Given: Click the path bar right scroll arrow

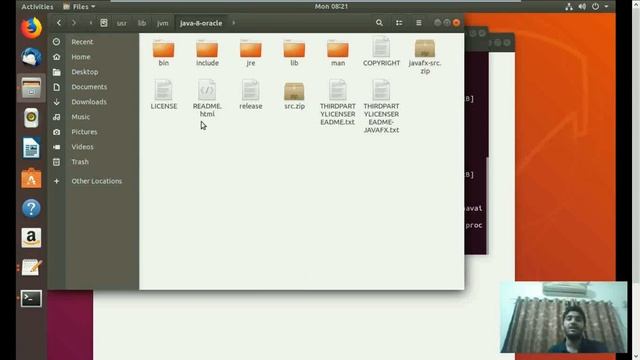Looking at the screenshot, I should tap(233, 23).
